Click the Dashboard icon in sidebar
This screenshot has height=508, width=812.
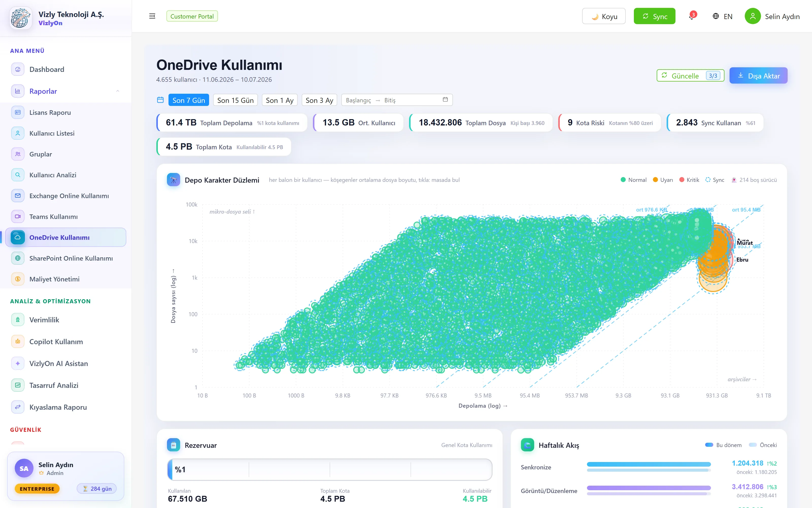(x=18, y=69)
